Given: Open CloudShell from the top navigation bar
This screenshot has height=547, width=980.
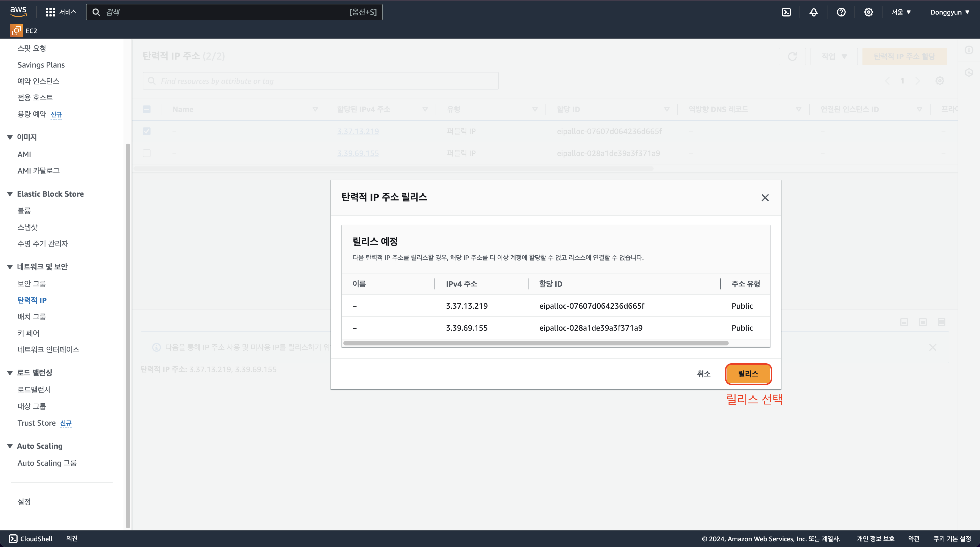Looking at the screenshot, I should click(786, 12).
